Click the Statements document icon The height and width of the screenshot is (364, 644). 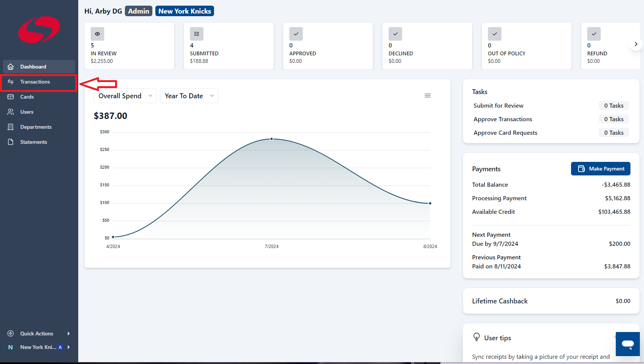coord(11,142)
